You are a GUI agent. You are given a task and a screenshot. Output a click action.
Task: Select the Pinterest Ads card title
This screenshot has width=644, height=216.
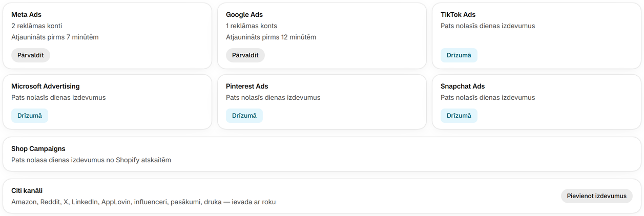click(x=247, y=87)
